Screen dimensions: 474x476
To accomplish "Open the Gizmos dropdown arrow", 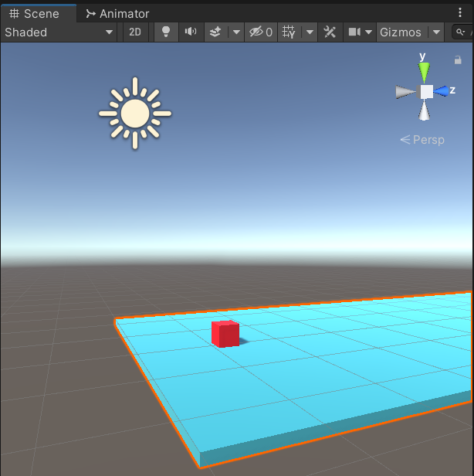I will coord(436,32).
